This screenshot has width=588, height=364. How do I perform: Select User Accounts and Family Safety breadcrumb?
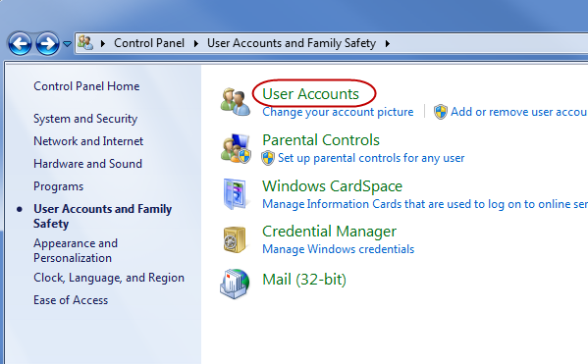(292, 43)
